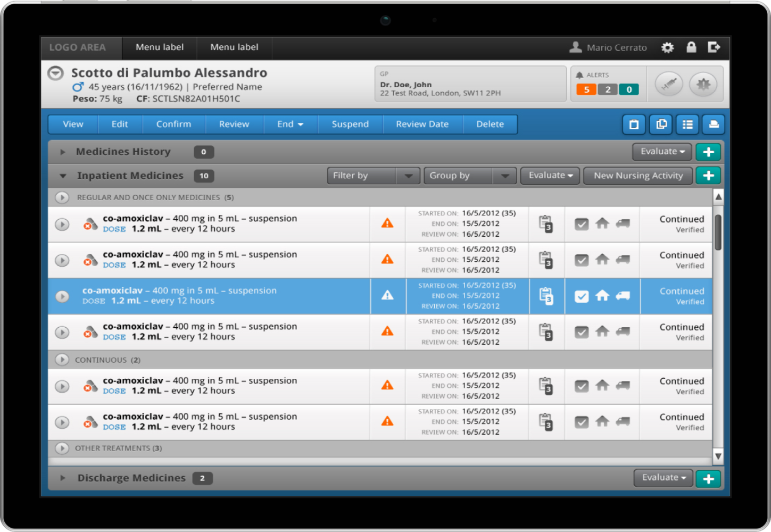The width and height of the screenshot is (771, 532).
Task: Click the print tray icon in blue toolbar
Action: click(x=714, y=124)
